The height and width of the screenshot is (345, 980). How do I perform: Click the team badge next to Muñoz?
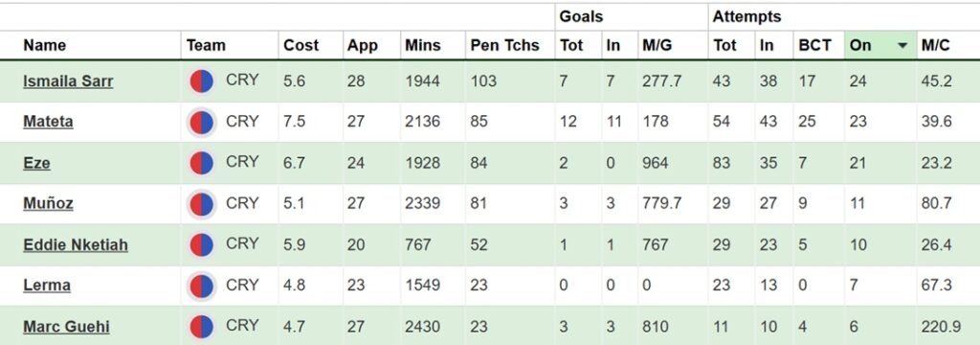coord(201,205)
